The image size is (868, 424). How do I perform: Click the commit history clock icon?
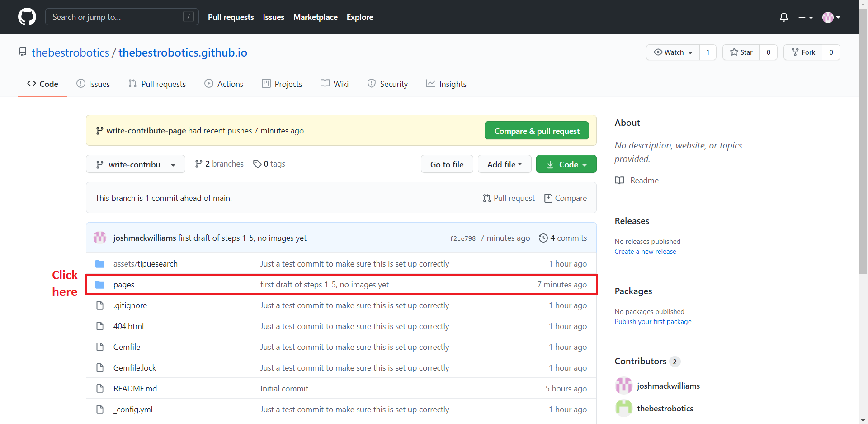543,238
